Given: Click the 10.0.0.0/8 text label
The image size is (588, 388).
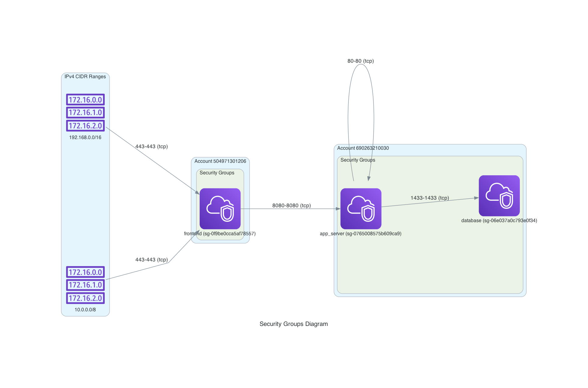Looking at the screenshot, I should [85, 310].
